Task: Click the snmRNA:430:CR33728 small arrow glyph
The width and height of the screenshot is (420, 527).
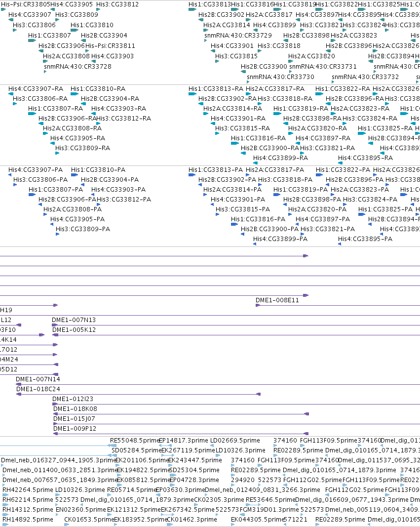Action: click(45, 72)
